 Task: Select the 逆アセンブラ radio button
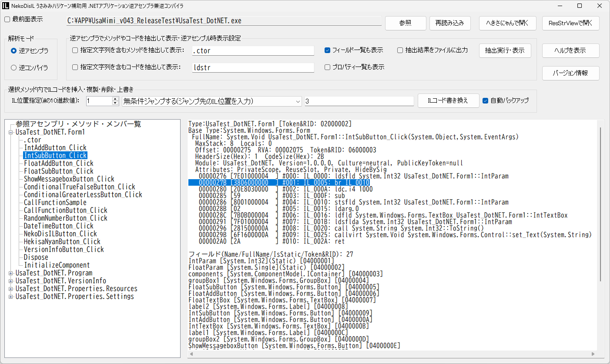coord(14,51)
